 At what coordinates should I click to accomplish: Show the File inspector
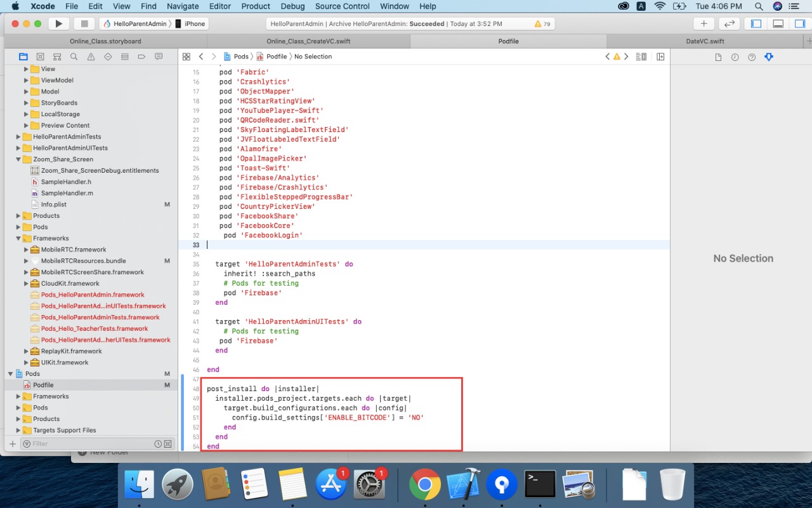pyautogui.click(x=718, y=57)
